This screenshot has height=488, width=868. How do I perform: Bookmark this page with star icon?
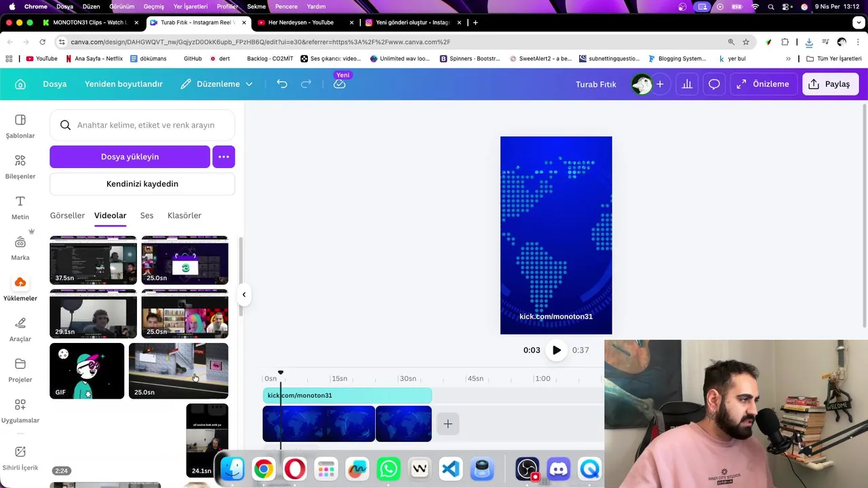746,42
